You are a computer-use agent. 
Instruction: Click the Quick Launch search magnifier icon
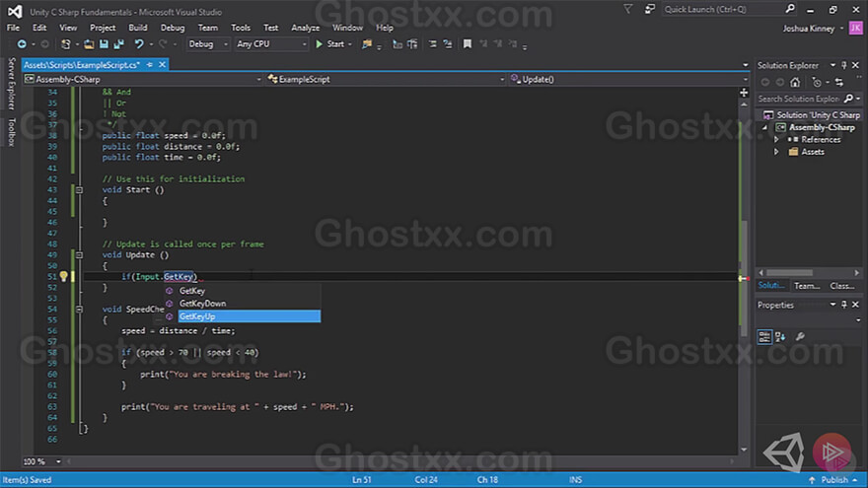coord(790,10)
